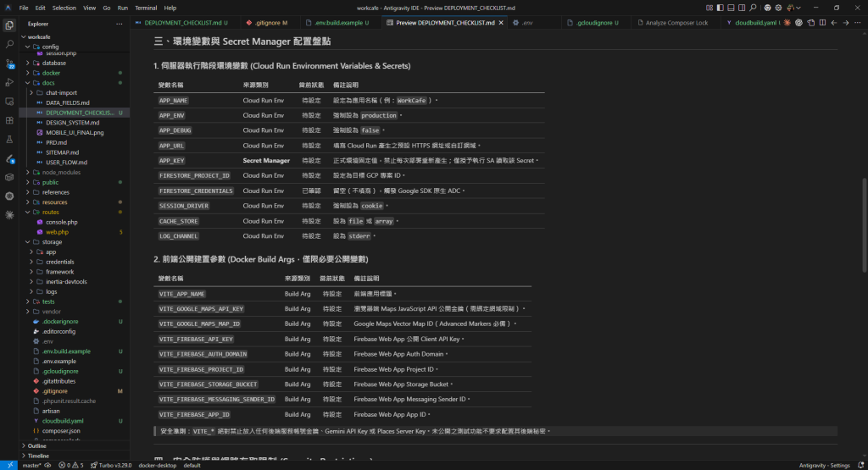Open the File menu

[x=24, y=8]
